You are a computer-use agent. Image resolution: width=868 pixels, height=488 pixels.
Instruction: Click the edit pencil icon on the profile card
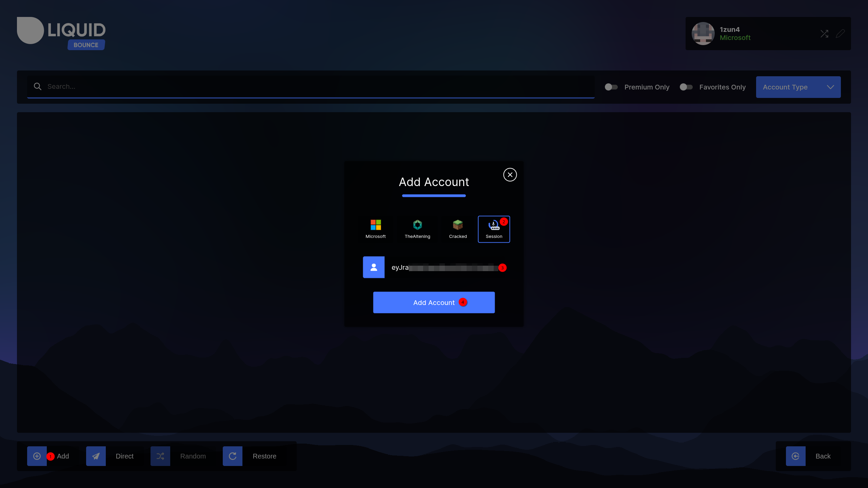(841, 34)
